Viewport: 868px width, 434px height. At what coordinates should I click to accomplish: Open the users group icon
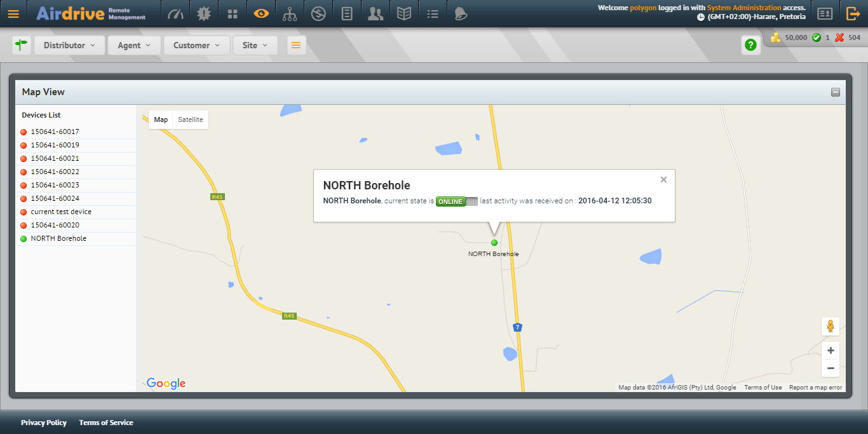(x=376, y=13)
